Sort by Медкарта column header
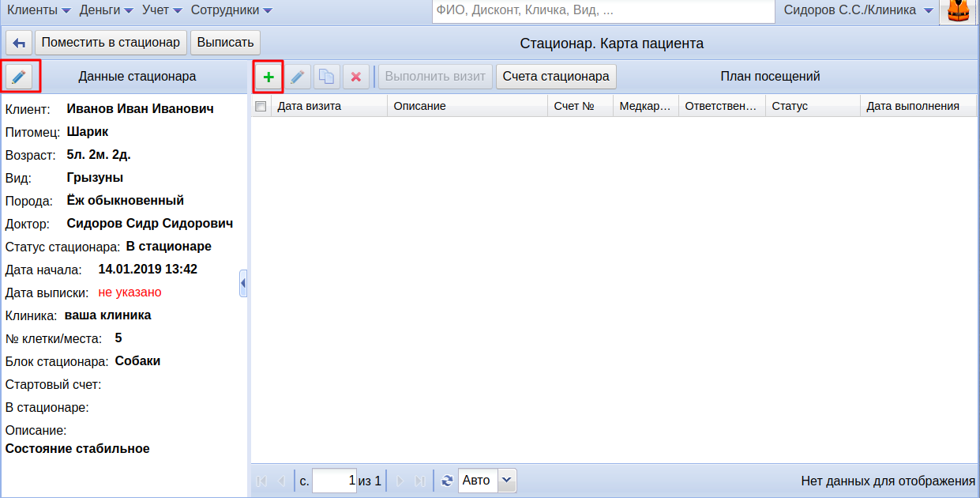The height and width of the screenshot is (498, 980). (x=646, y=106)
